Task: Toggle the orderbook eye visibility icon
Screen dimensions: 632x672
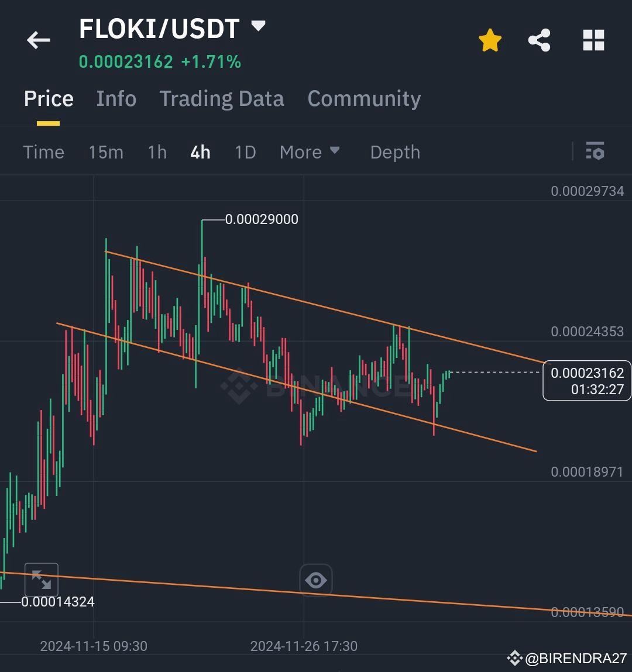Action: (x=316, y=579)
